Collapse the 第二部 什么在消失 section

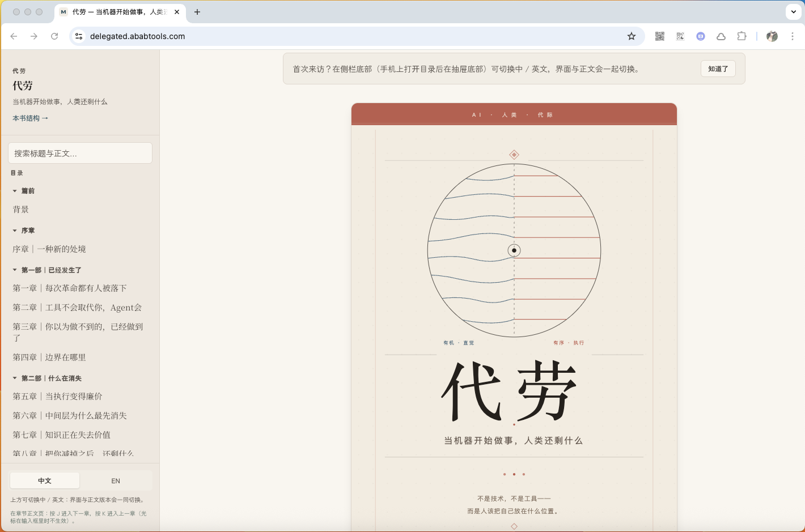point(47,378)
